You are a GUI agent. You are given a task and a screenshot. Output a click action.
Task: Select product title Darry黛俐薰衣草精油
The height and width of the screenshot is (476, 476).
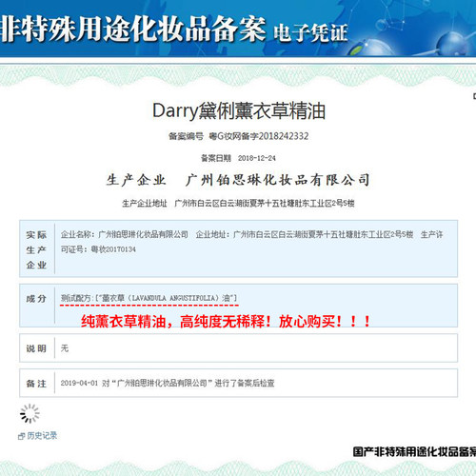[239, 110]
